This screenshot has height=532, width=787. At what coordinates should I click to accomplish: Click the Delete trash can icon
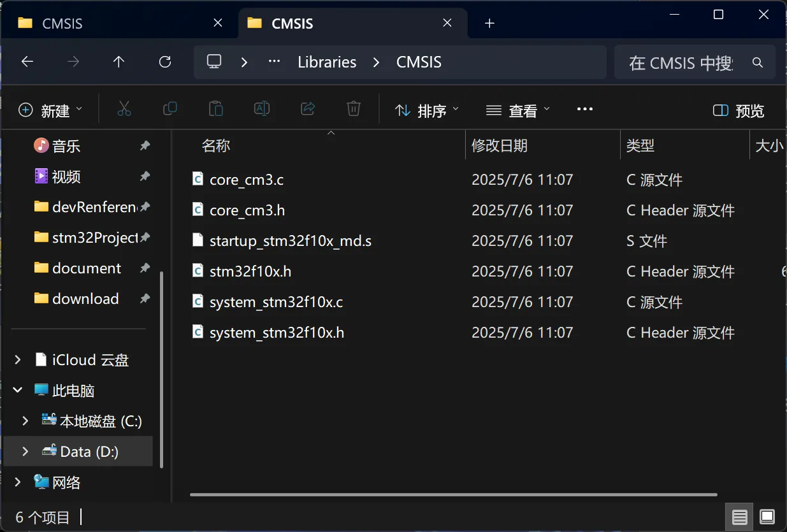tap(354, 110)
